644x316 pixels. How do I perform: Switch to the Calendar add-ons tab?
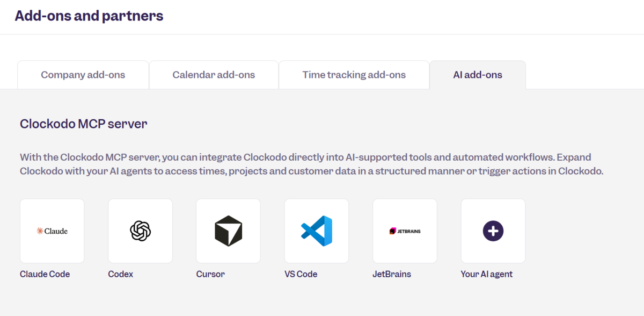point(214,75)
